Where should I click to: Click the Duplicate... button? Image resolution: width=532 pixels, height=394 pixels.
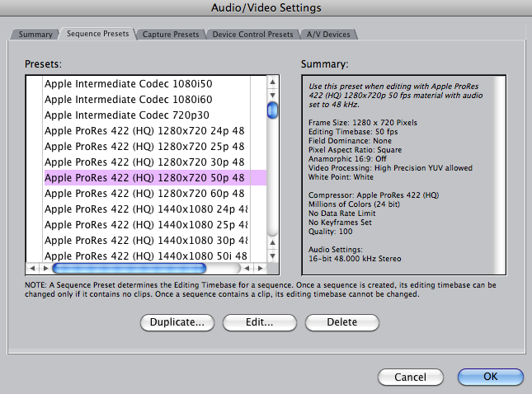point(177,322)
